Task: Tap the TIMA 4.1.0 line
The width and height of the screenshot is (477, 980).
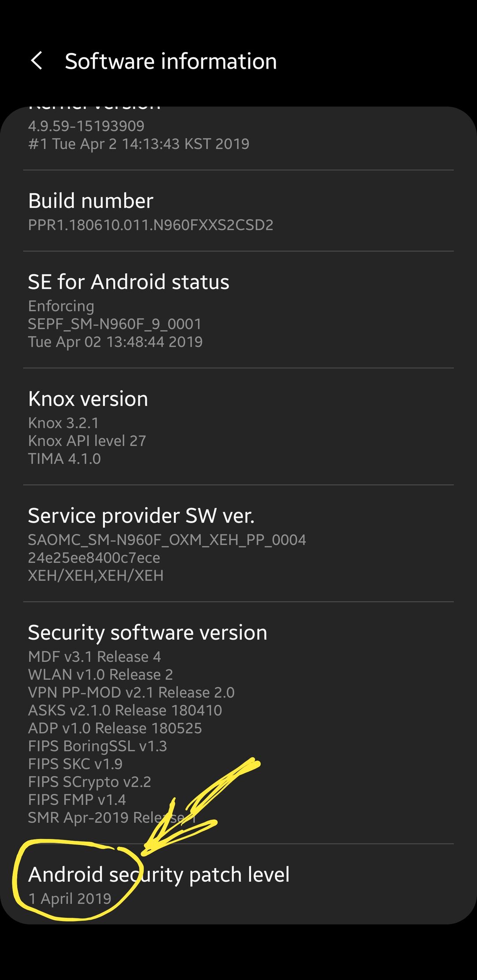Action: click(x=64, y=459)
